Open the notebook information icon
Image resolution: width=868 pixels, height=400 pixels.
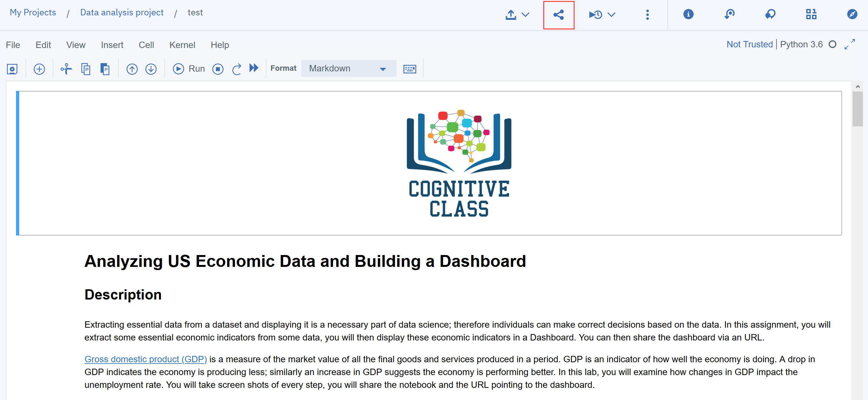coord(688,14)
